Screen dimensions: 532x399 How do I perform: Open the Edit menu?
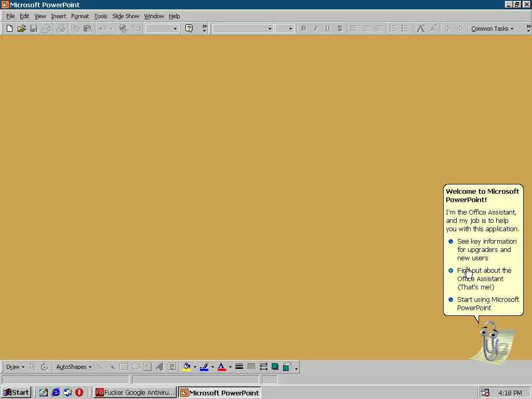point(24,16)
